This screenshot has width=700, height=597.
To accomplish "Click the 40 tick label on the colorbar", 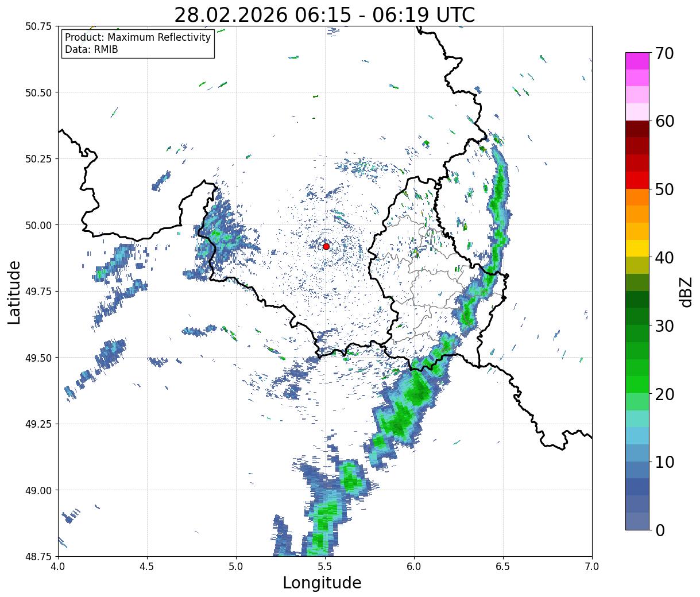I will 664,258.
